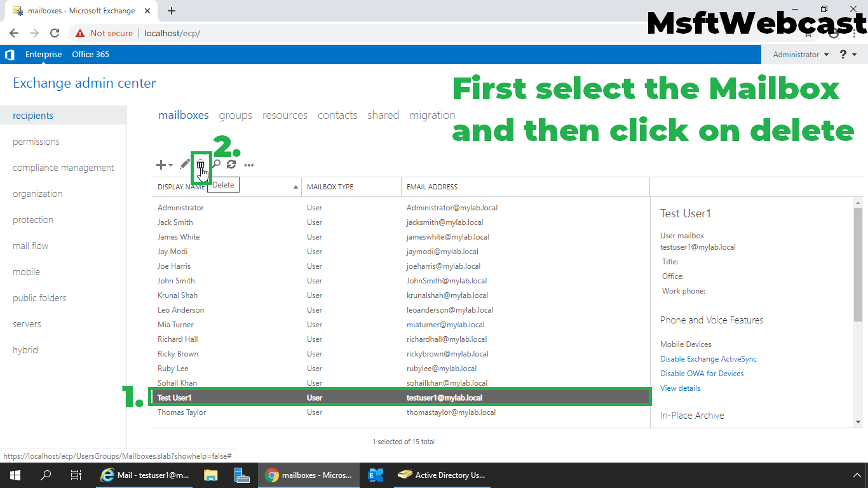Select the Krunal Shah mailbox row
This screenshot has height=488, width=868.
(401, 295)
